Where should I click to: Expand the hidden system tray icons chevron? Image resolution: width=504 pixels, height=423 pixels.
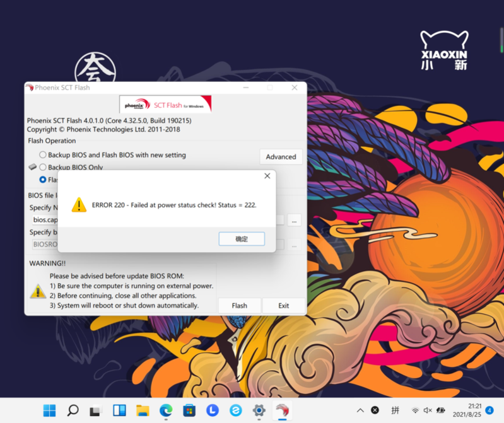click(x=360, y=410)
